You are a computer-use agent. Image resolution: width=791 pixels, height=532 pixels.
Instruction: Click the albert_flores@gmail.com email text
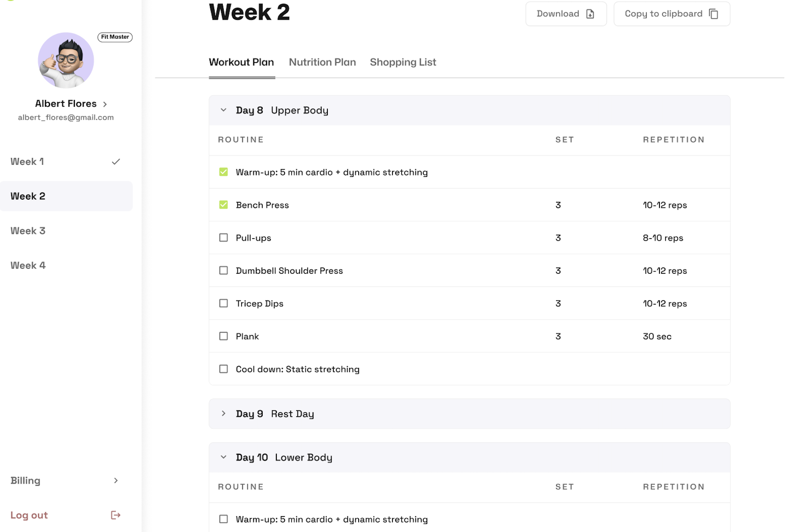(66, 117)
